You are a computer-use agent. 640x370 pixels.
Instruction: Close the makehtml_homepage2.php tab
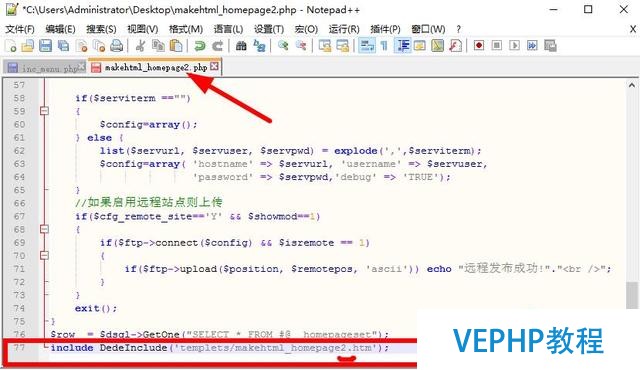tap(215, 66)
